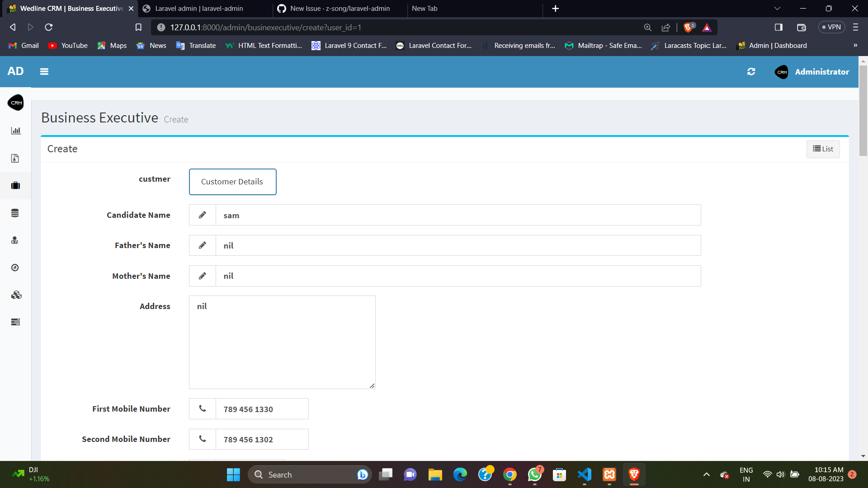Switch to the Laravel admin tab
The image size is (868, 488).
click(x=200, y=8)
